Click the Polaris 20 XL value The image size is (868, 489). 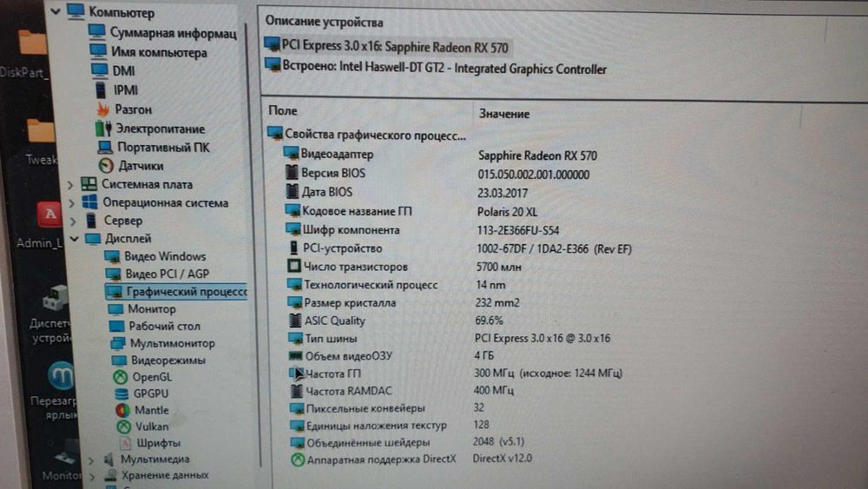pyautogui.click(x=507, y=212)
